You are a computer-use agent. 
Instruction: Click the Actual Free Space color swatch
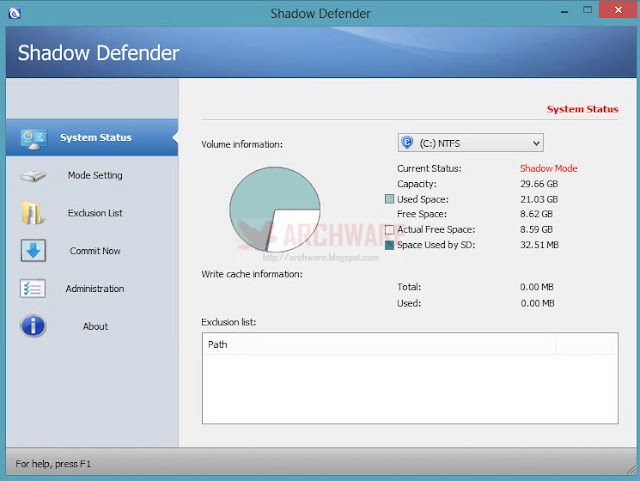pyautogui.click(x=389, y=229)
